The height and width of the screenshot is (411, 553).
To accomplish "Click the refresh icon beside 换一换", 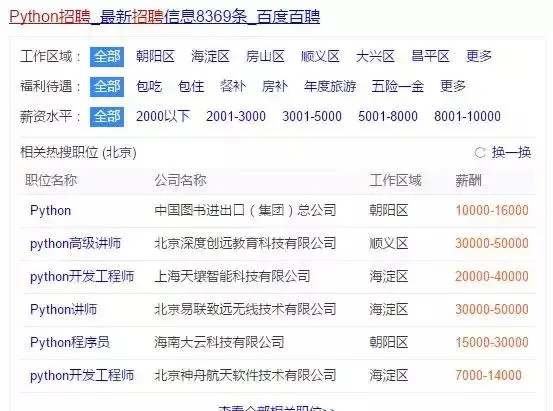I will click(480, 153).
